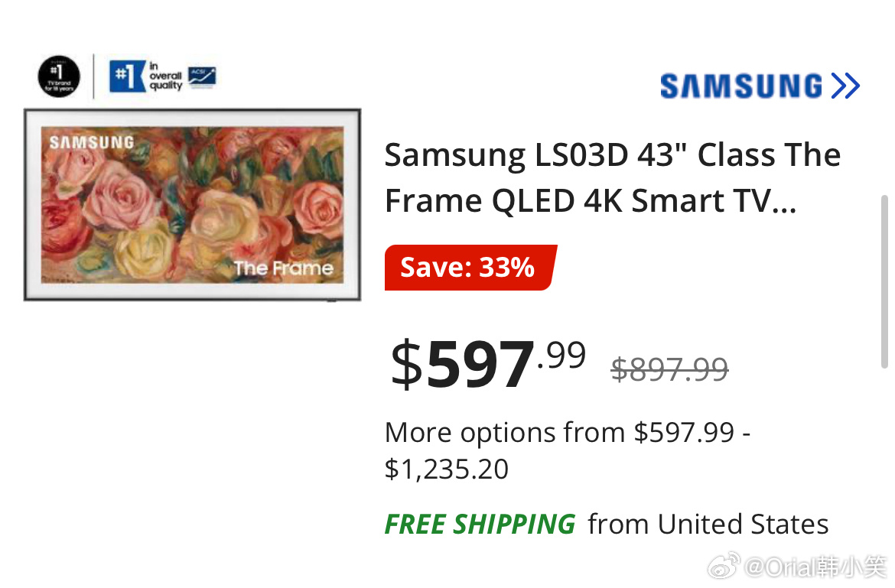
Task: Open the Samsung LS03D 43" product title
Action: pyautogui.click(x=613, y=177)
